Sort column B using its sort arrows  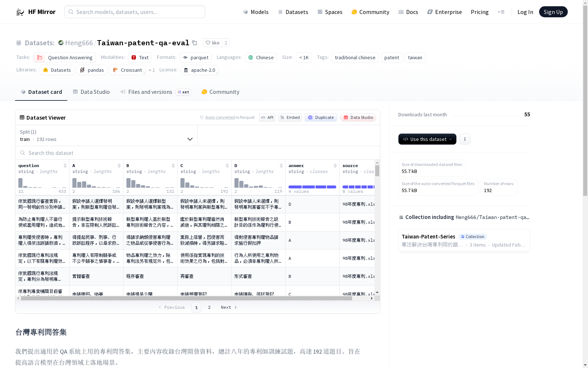point(173,166)
